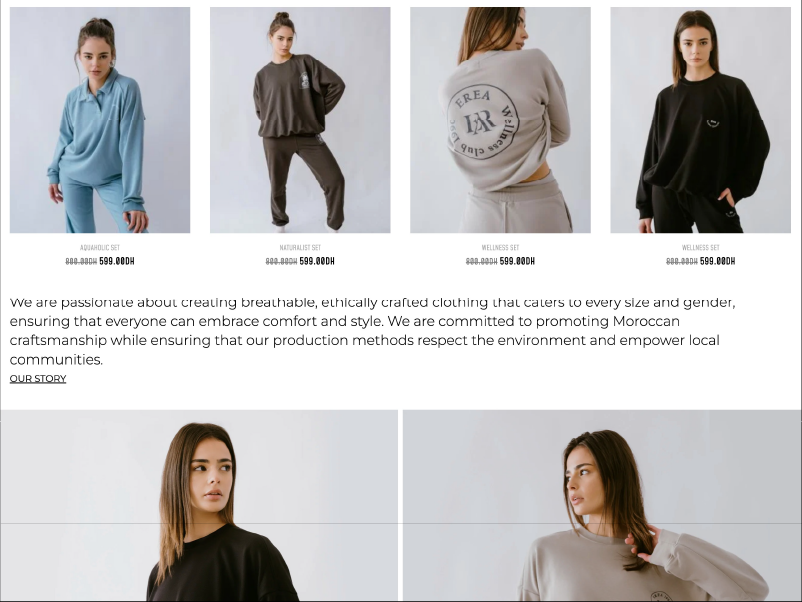Open the brown Naturalist Set product photo
Viewport: 802px width, 602px height.
tap(300, 120)
